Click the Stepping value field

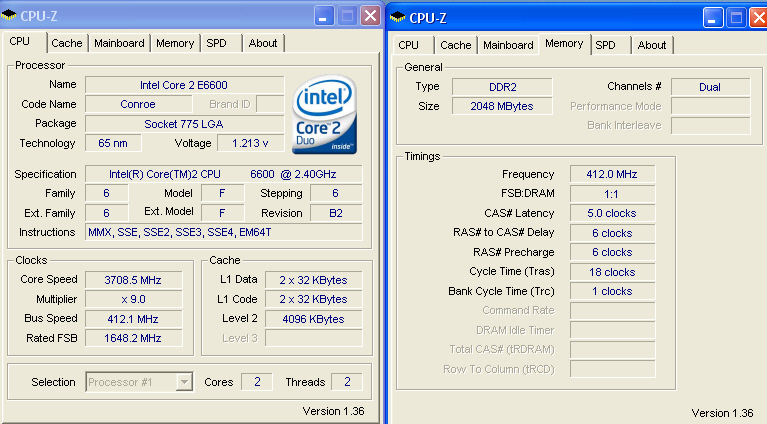(x=336, y=193)
